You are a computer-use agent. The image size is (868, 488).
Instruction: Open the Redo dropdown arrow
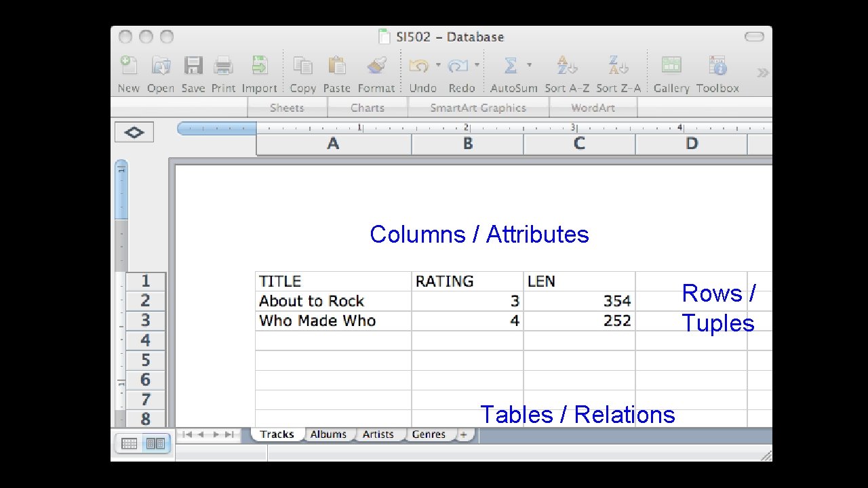click(x=477, y=65)
